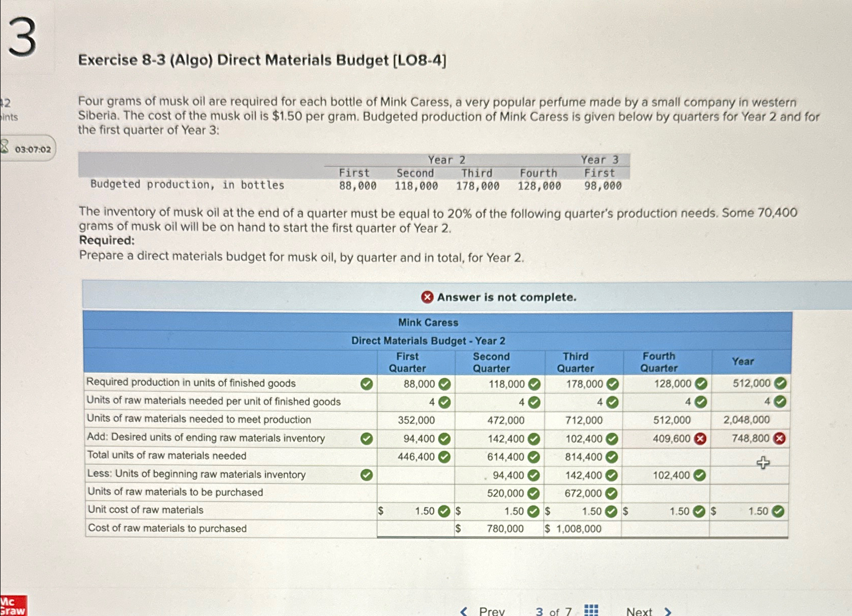Click the '3 of 7' page indicator
852x616 pixels.
[554, 610]
